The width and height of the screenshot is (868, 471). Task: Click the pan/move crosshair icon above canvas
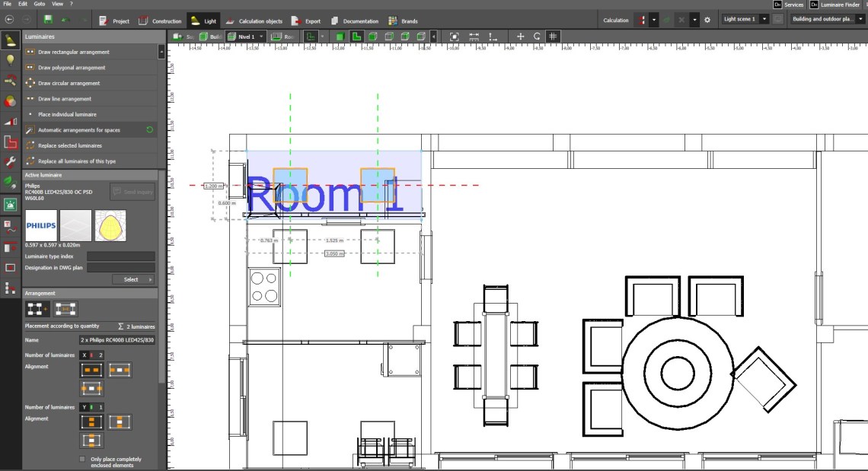click(521, 37)
